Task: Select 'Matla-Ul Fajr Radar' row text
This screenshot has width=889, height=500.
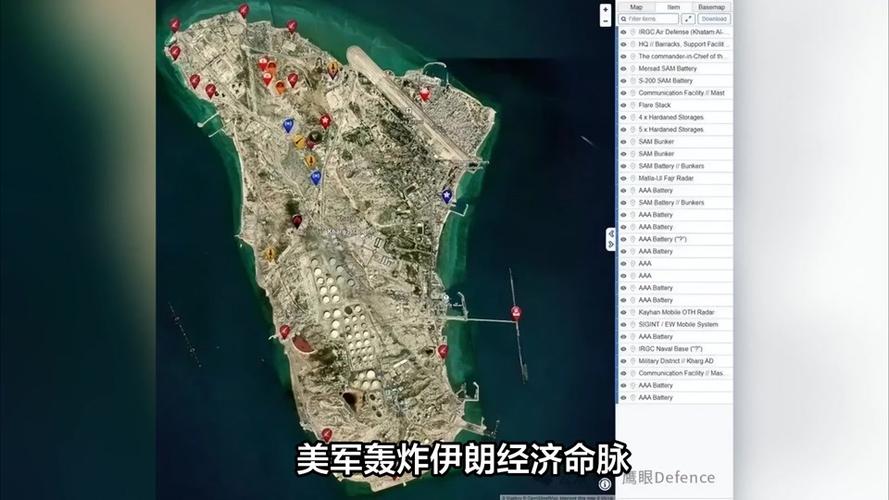Action: pos(666,179)
